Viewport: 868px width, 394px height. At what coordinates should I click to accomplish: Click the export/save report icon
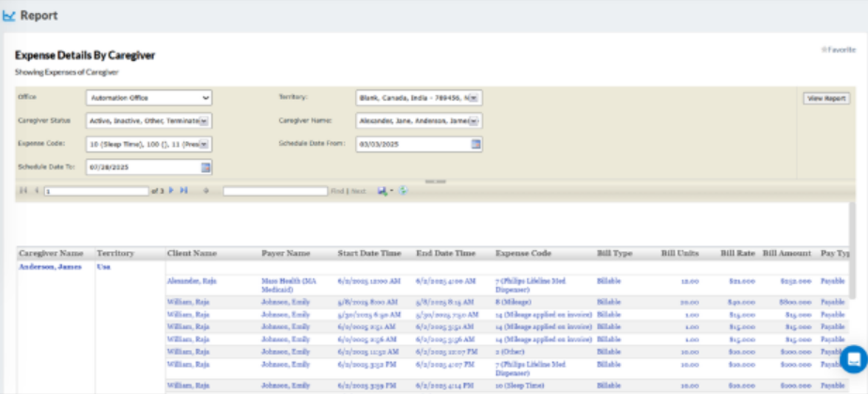coord(383,191)
